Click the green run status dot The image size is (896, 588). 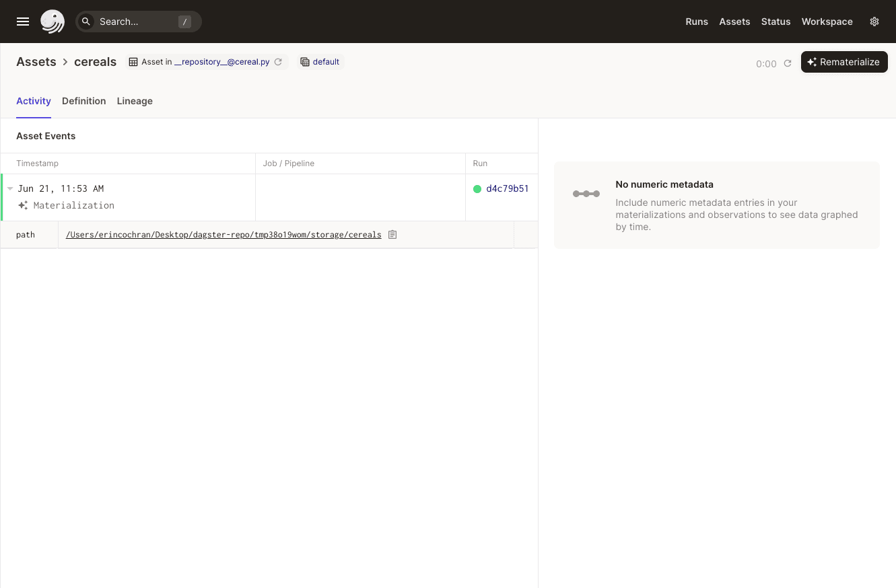[477, 189]
